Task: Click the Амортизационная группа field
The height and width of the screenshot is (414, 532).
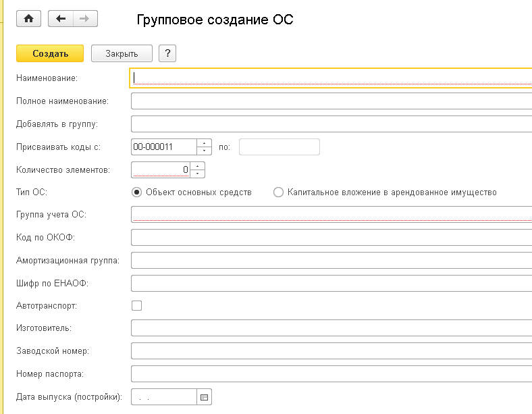Action: 331,260
